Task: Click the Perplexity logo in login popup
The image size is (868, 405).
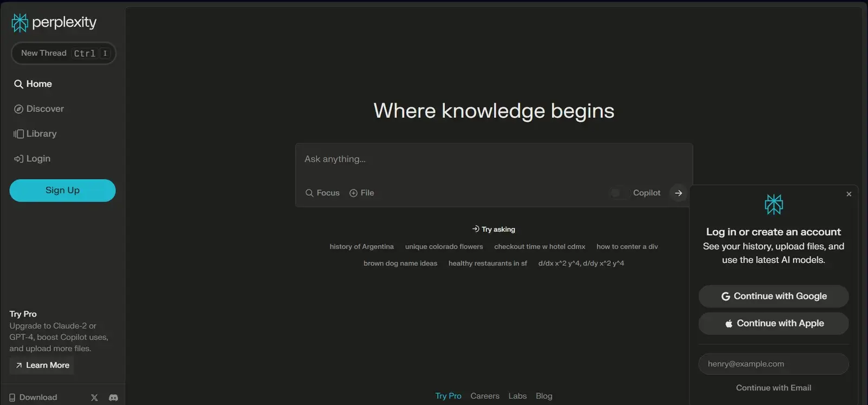Action: pos(774,204)
